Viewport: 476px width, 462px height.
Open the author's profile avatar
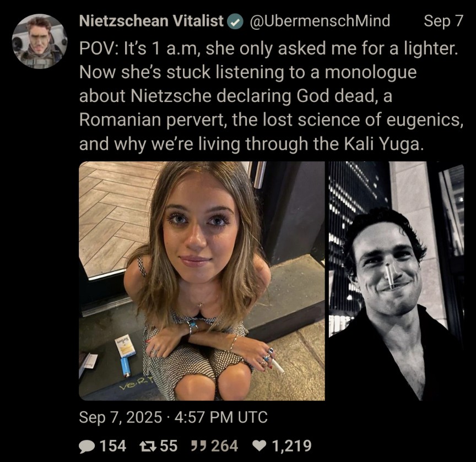click(39, 41)
